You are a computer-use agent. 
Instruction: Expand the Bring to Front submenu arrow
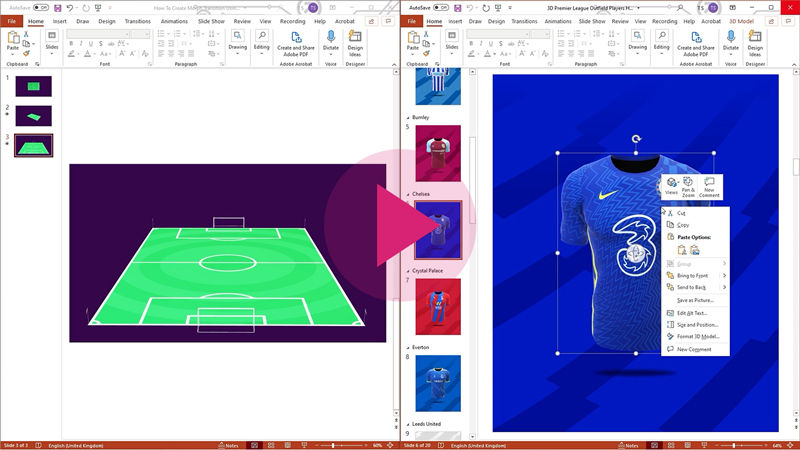click(724, 275)
